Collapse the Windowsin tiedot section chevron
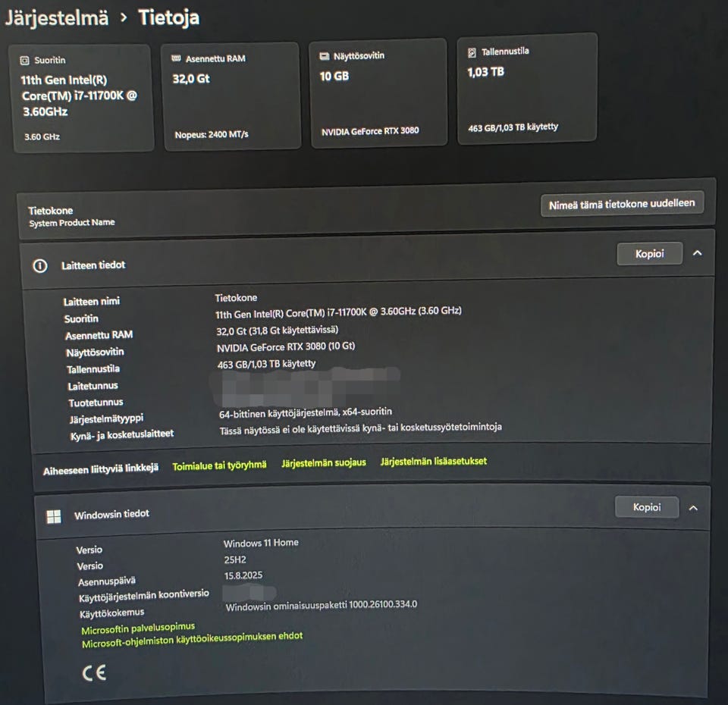Viewport: 728px width, 705px height. pyautogui.click(x=693, y=508)
